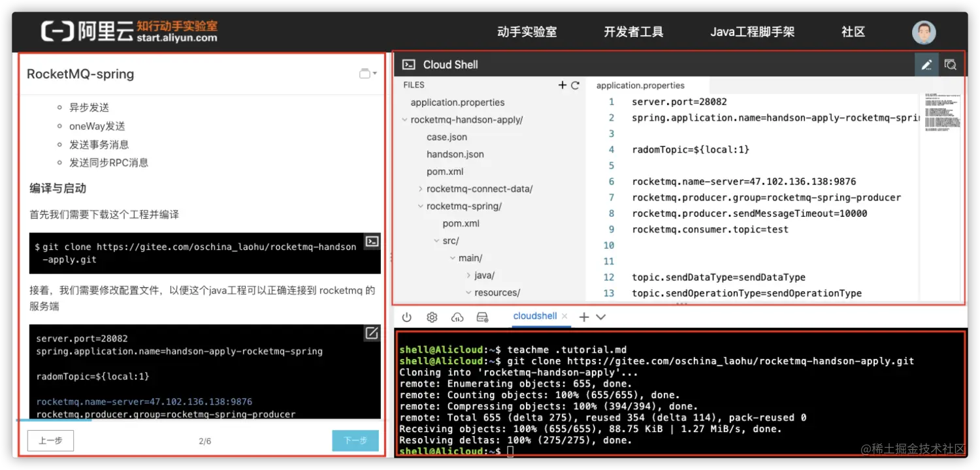Open the shell settings gear
980x470 pixels.
pos(432,317)
